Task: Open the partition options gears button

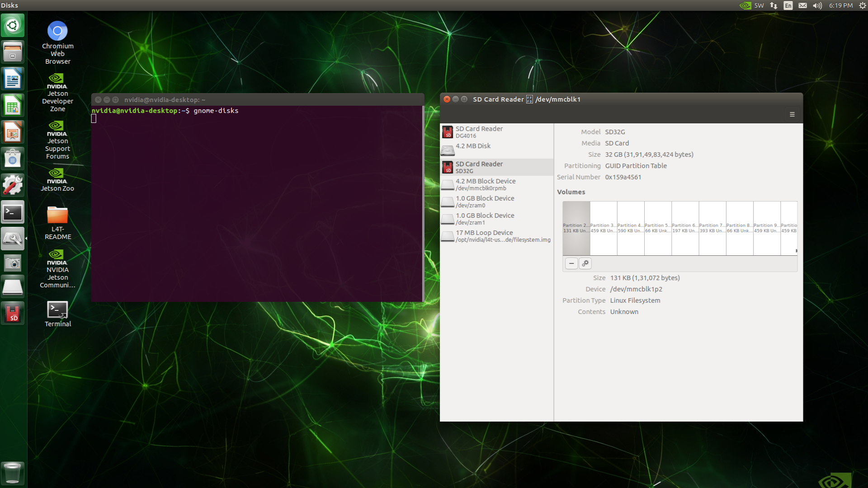Action: pos(585,263)
